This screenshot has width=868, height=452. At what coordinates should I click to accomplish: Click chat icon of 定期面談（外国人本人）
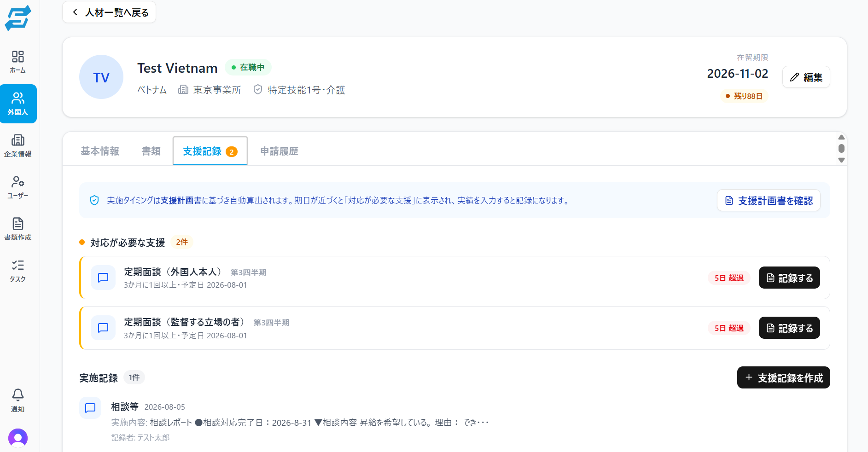[103, 278]
